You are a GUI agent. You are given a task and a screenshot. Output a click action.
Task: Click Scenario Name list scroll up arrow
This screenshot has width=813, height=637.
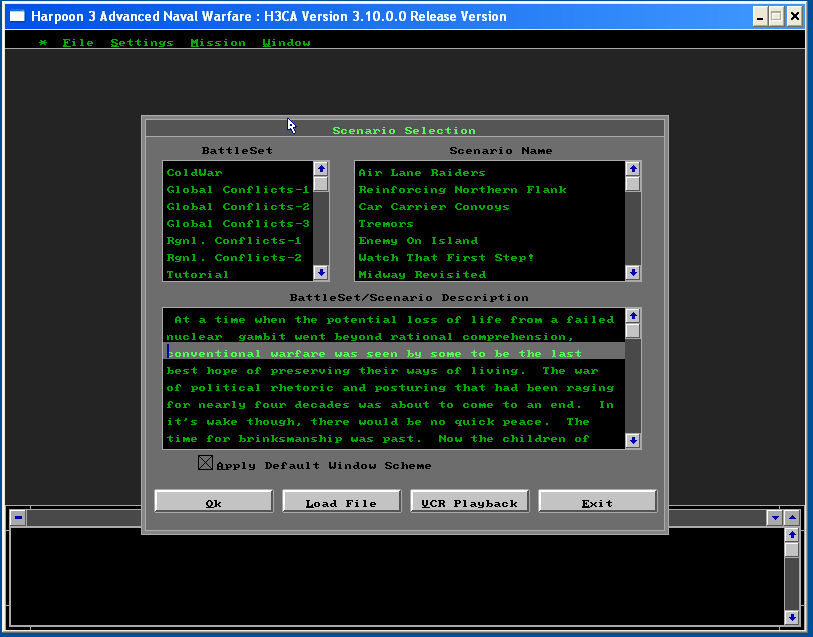633,169
